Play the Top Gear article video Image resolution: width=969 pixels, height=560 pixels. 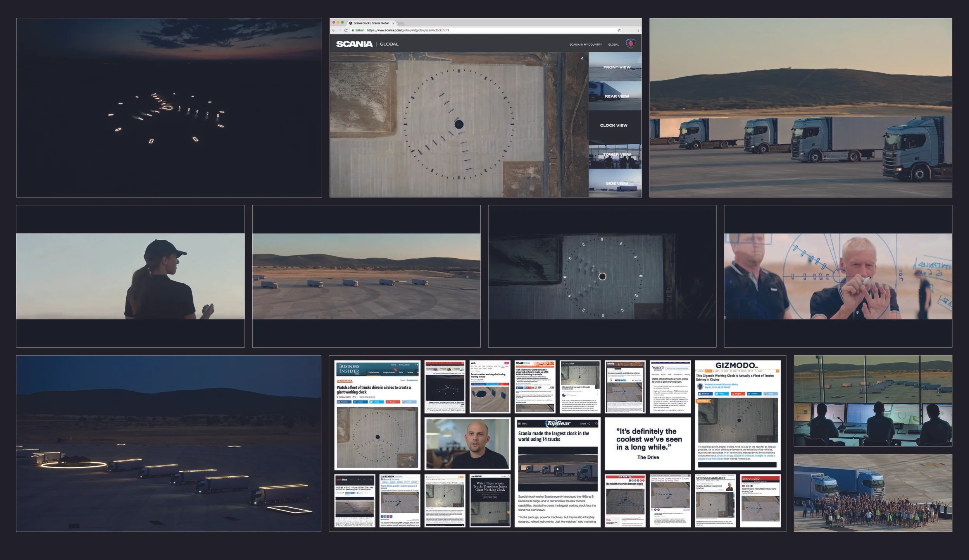coord(558,469)
